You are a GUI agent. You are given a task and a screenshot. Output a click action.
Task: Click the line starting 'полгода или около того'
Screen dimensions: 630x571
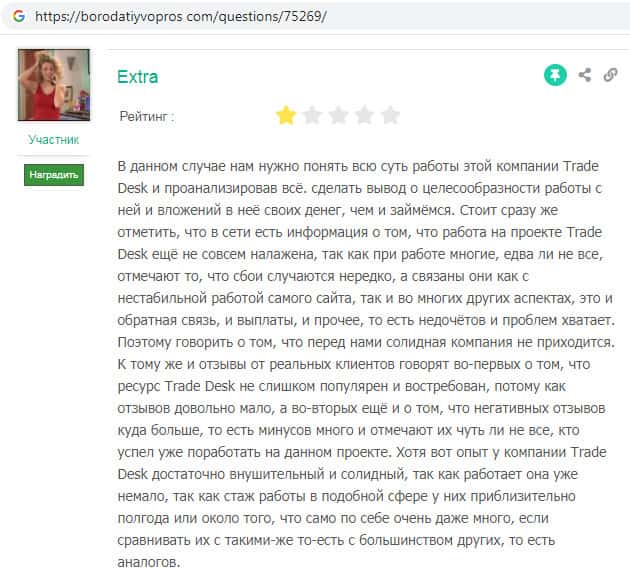333,518
